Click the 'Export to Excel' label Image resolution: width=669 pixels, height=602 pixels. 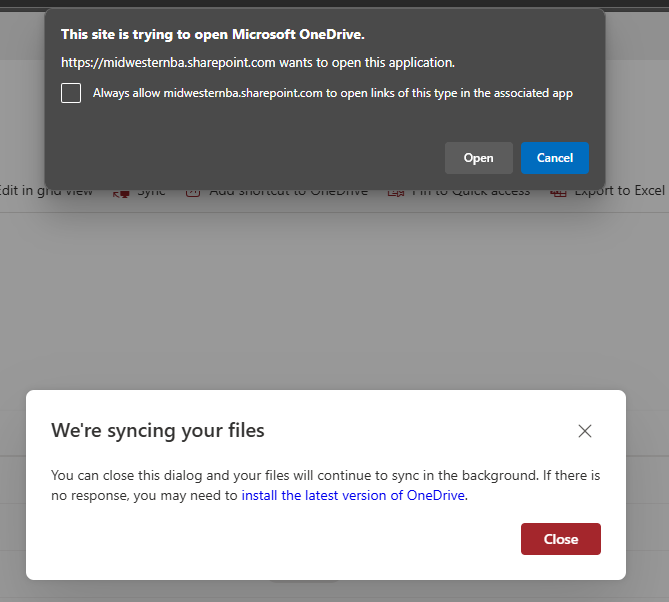(619, 191)
